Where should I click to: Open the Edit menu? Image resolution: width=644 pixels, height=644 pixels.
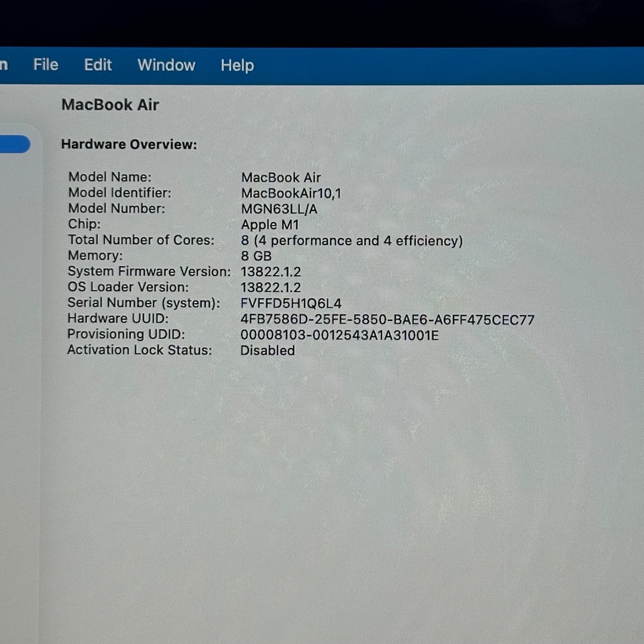point(98,65)
